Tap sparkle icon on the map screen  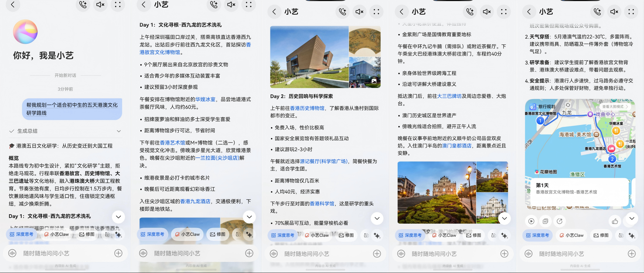point(631,235)
